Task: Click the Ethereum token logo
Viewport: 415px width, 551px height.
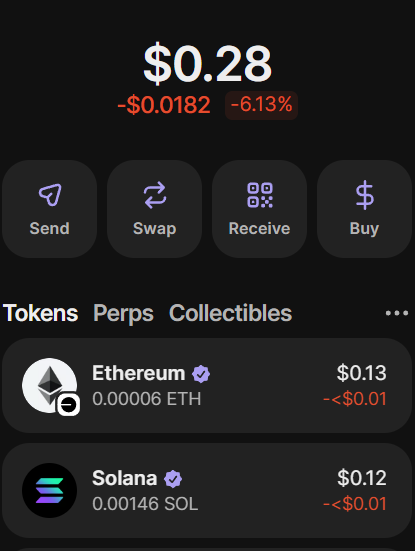Action: 50,385
